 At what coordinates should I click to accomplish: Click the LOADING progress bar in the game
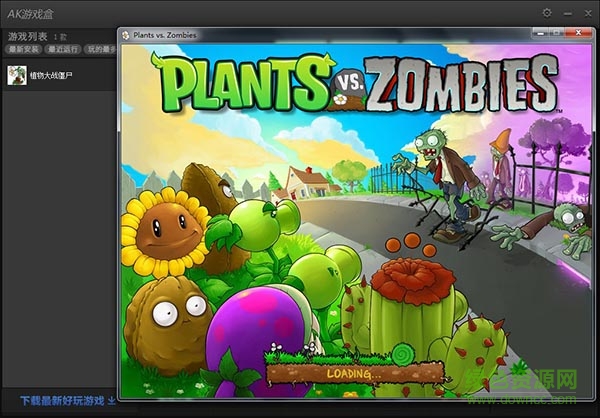click(355, 375)
